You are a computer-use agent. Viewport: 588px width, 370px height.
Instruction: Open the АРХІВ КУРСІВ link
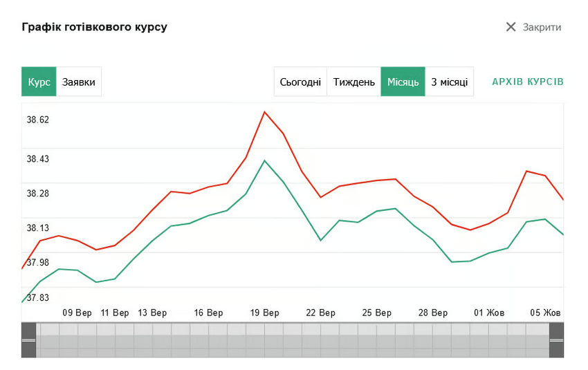(528, 82)
